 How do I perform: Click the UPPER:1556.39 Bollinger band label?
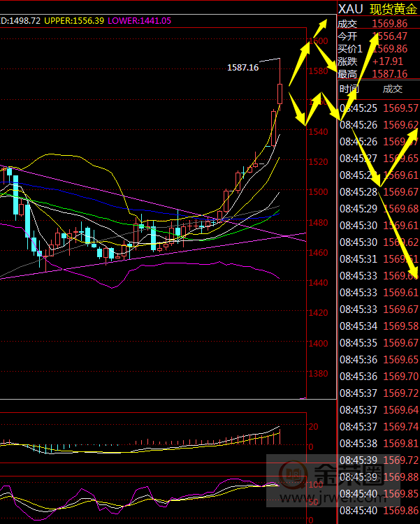point(74,21)
